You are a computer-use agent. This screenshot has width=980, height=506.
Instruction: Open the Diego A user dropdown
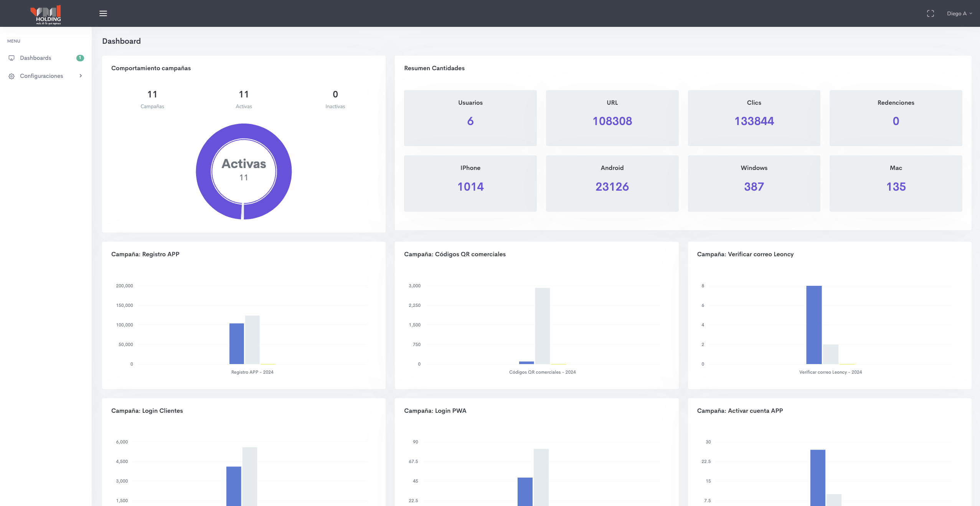pos(959,13)
